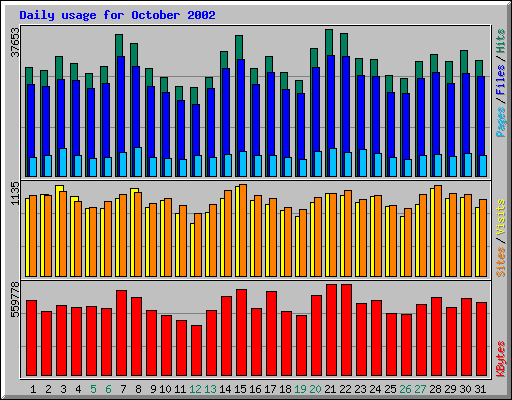
Task: Click the cyan Pages bar for day 3
Action: pyautogui.click(x=63, y=162)
